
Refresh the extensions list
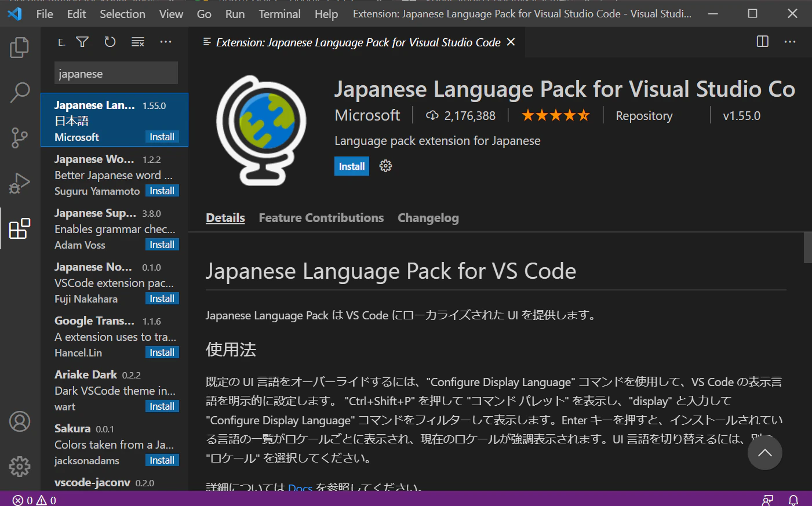(110, 42)
